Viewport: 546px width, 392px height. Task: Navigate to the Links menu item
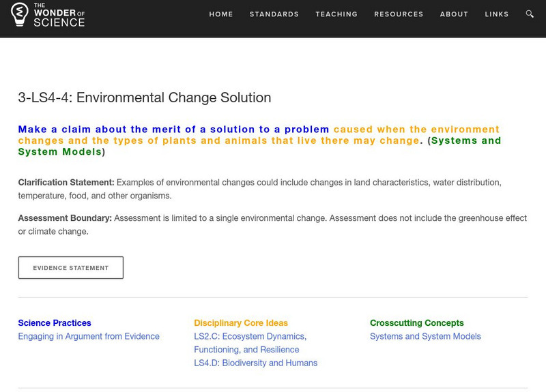click(x=496, y=14)
